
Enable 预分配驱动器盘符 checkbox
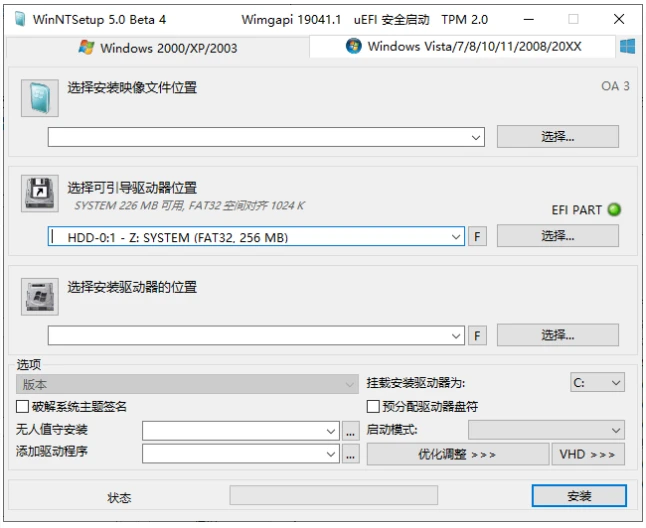373,407
